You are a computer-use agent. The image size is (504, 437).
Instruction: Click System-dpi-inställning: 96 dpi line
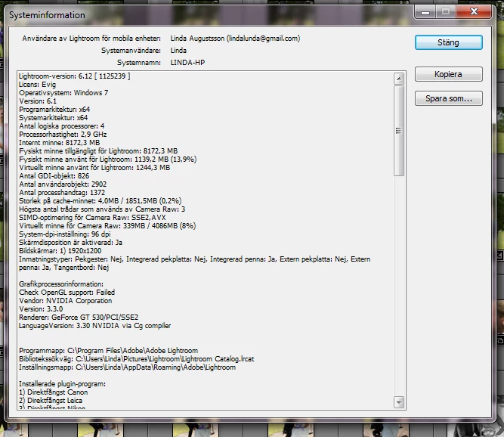click(65, 234)
